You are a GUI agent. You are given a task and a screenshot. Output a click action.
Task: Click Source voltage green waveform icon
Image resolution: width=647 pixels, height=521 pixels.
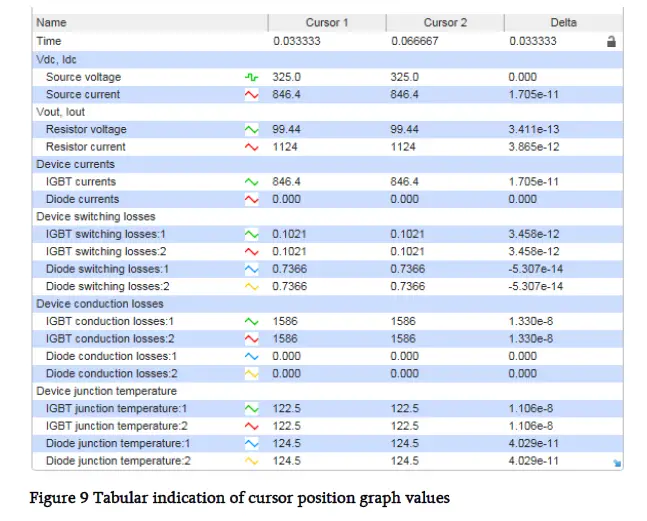tap(252, 77)
